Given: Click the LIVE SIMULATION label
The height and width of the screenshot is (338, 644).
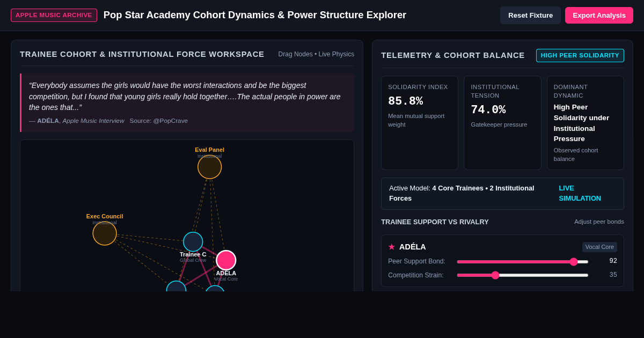Looking at the screenshot, I should click(x=580, y=193).
